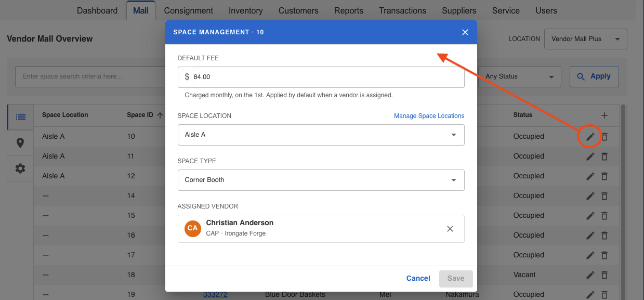Open the Suppliers tab
The width and height of the screenshot is (644, 300).
pos(459,10)
